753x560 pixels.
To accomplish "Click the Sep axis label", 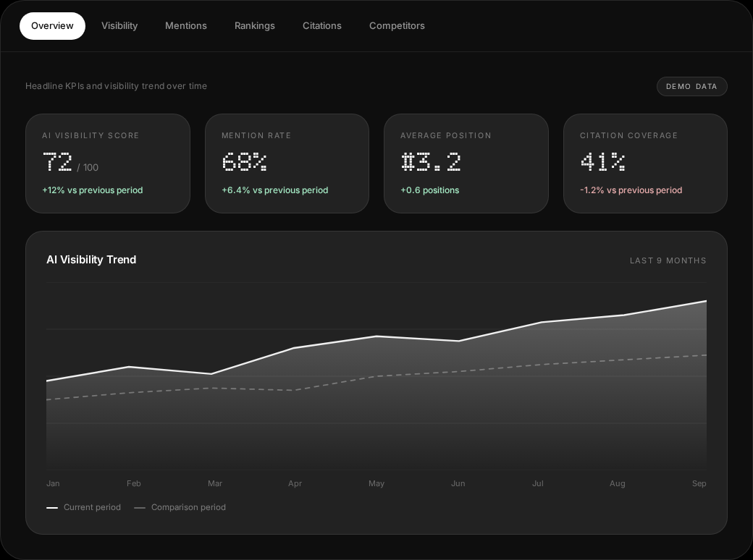I will coord(699,483).
